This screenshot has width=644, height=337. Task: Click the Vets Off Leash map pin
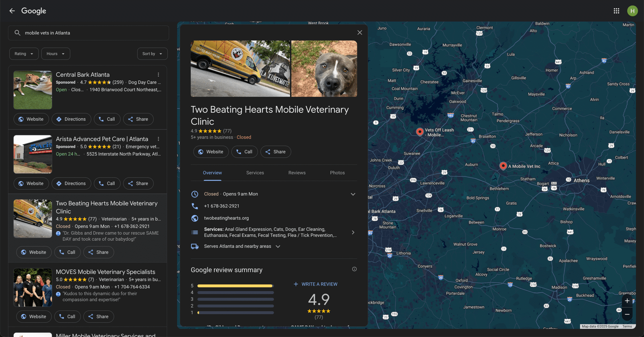pos(420,132)
